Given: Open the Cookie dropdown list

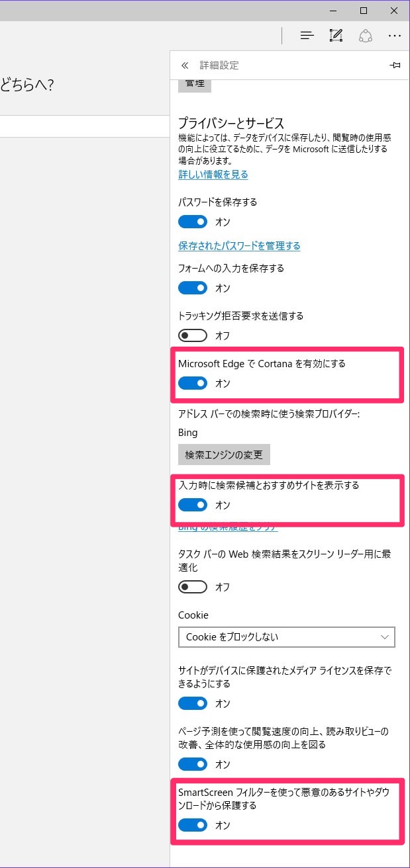Looking at the screenshot, I should 287,636.
